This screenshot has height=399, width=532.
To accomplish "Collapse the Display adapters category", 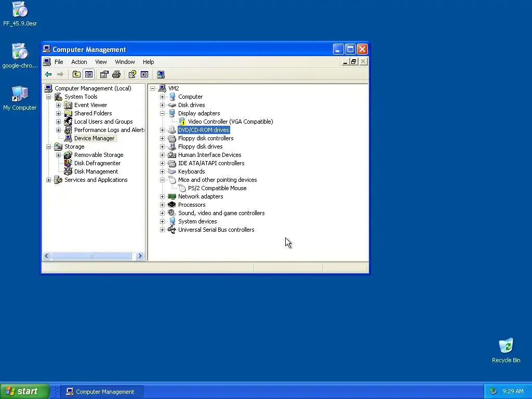I will coord(162,113).
